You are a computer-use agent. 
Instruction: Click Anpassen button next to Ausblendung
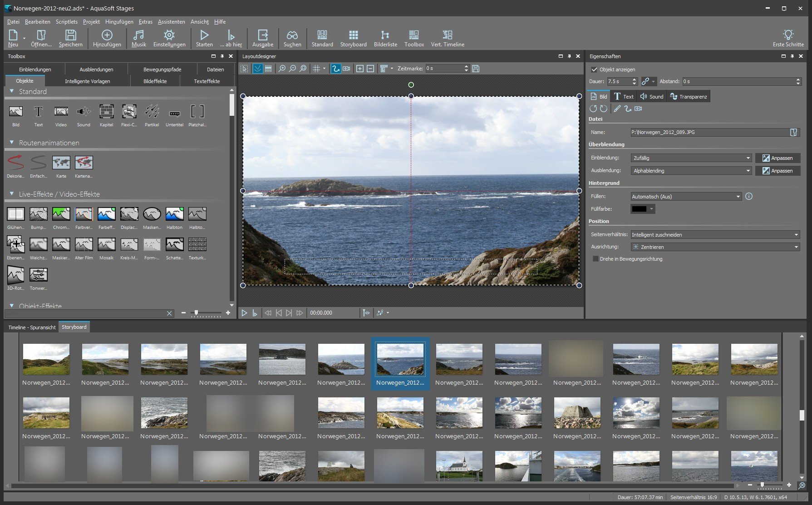777,171
